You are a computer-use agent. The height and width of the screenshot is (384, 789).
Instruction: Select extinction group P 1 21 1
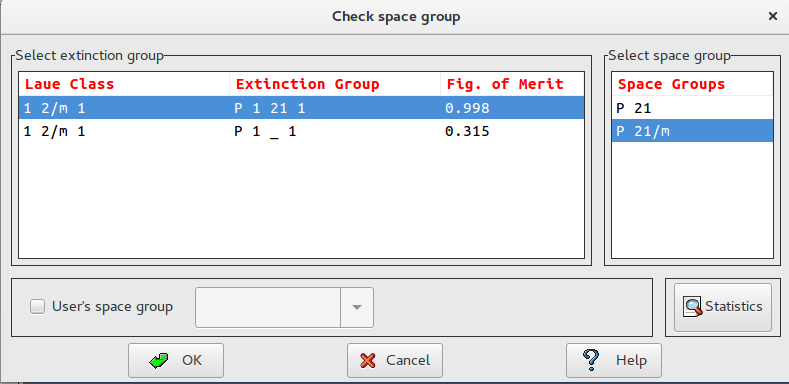point(301,108)
